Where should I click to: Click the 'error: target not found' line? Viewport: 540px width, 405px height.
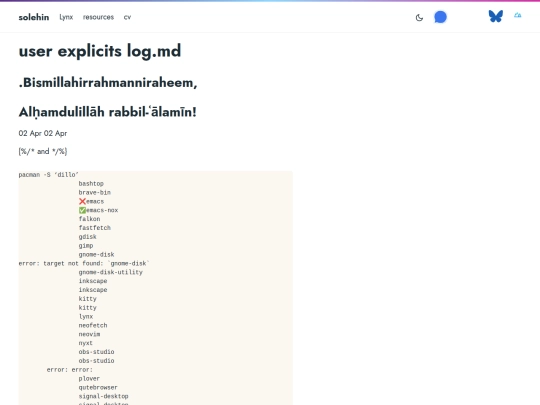[84, 263]
